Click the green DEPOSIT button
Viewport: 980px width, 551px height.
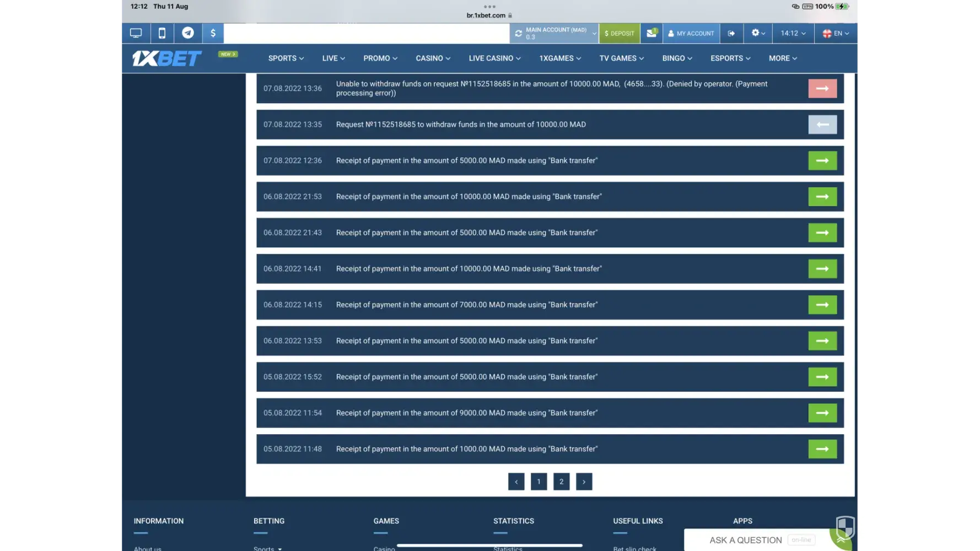pyautogui.click(x=620, y=33)
